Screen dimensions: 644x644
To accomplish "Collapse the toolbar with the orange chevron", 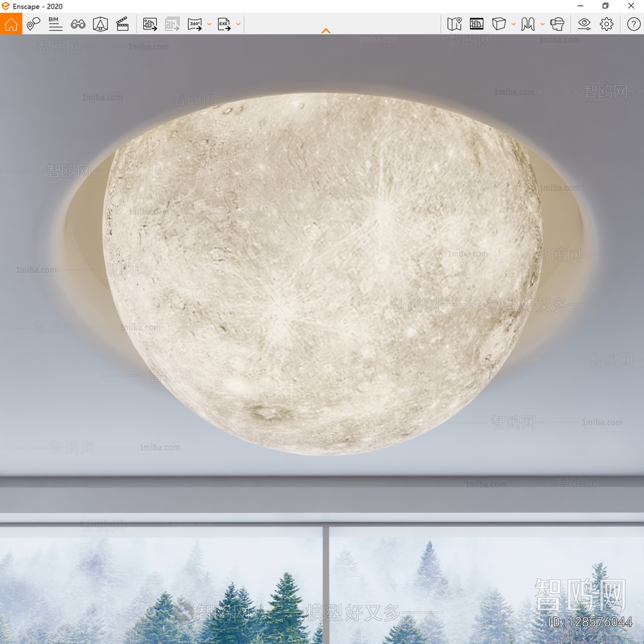I will click(x=326, y=31).
